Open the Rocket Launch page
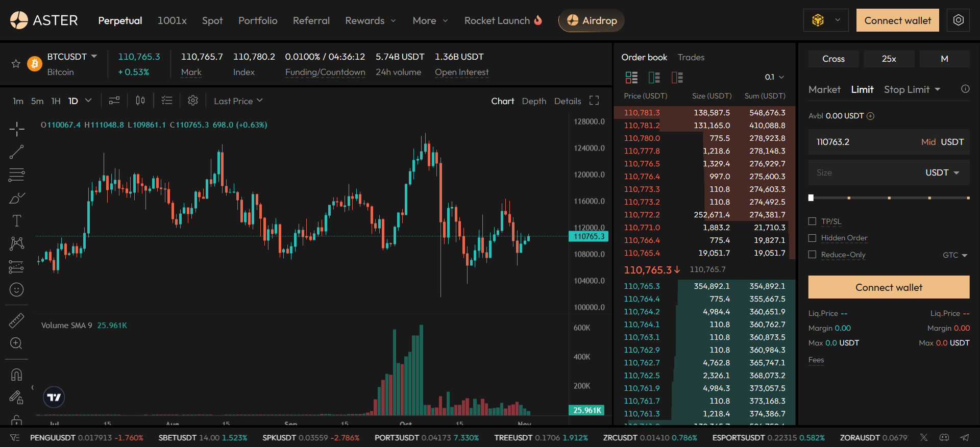Screen dimensions: 980x447 click(503, 20)
